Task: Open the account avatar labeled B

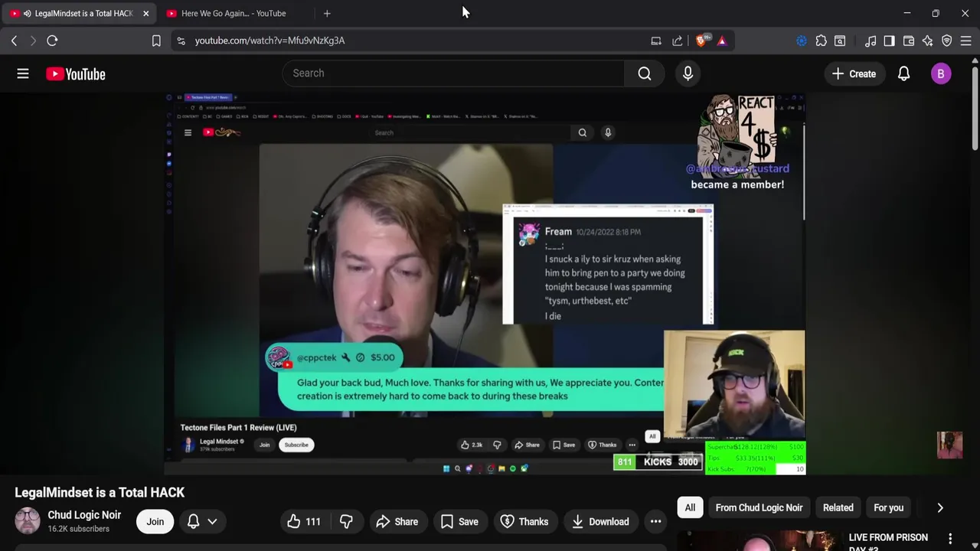Action: click(941, 73)
